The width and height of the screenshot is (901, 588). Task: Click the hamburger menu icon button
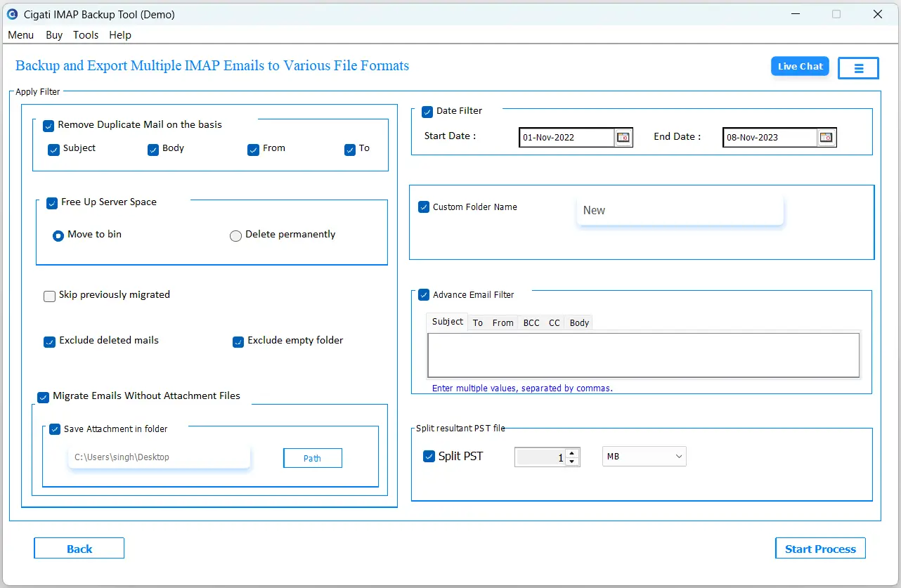[859, 68]
